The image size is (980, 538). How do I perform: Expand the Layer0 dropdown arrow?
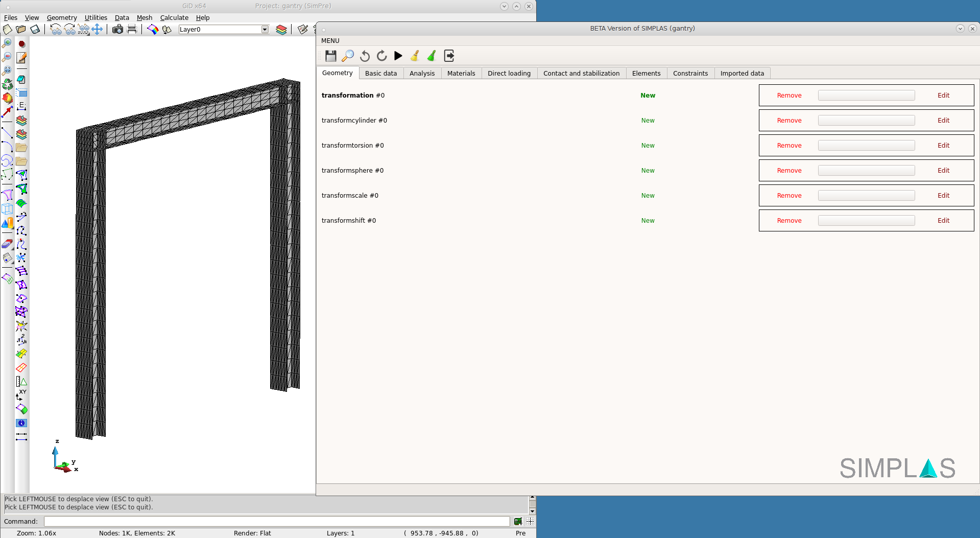click(265, 30)
